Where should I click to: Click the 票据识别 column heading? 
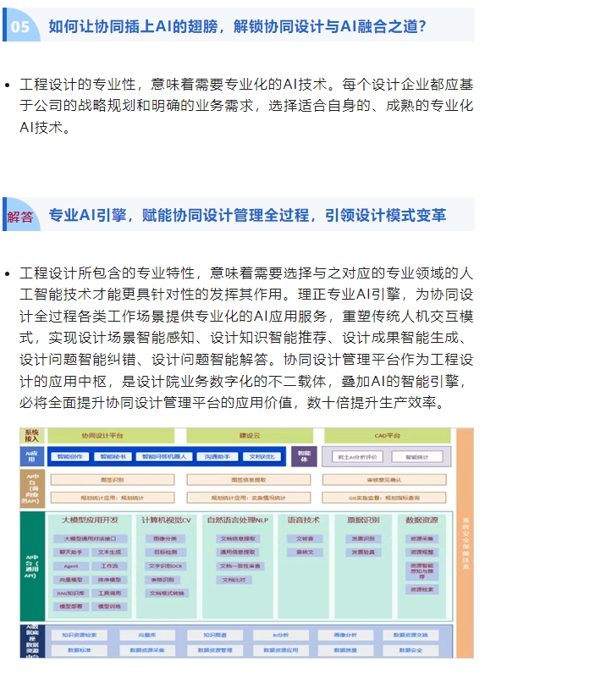tap(362, 519)
